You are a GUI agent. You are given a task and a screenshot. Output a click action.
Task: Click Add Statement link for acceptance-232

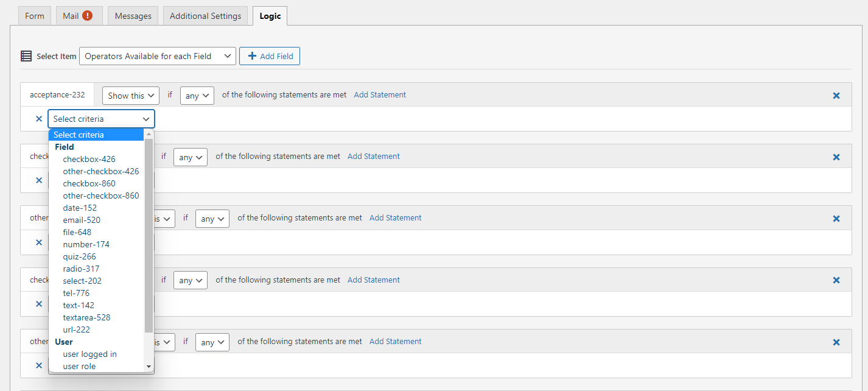pyautogui.click(x=380, y=95)
